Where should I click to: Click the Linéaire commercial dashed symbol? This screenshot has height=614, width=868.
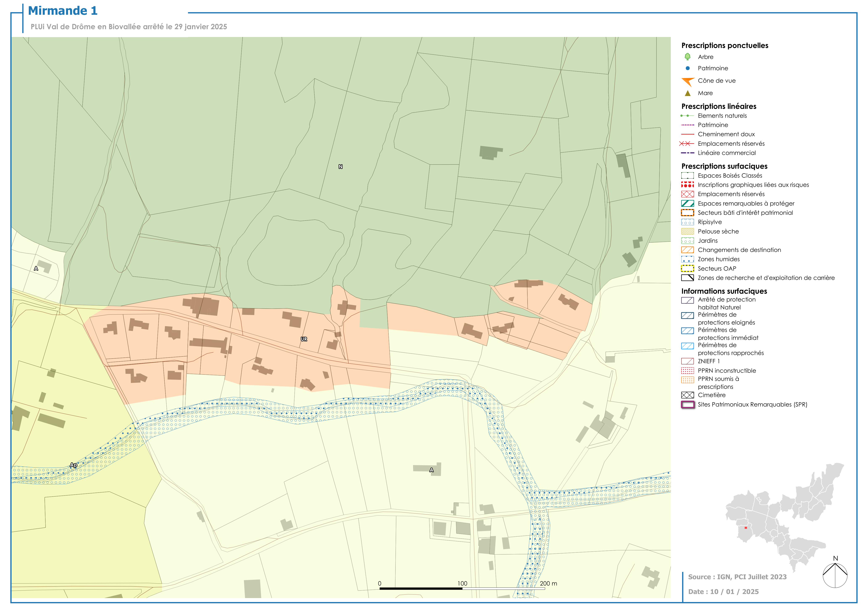click(687, 153)
